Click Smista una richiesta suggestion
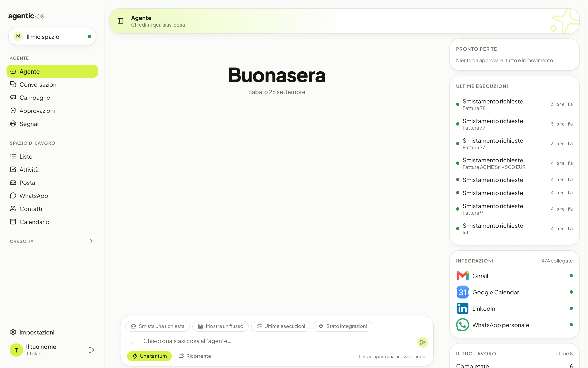Image resolution: width=588 pixels, height=368 pixels. pos(157,326)
